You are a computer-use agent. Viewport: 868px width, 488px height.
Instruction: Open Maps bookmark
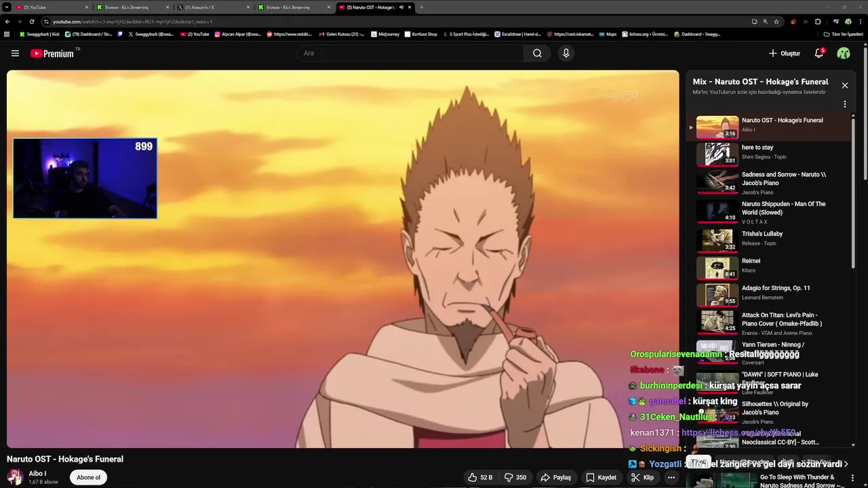point(608,34)
